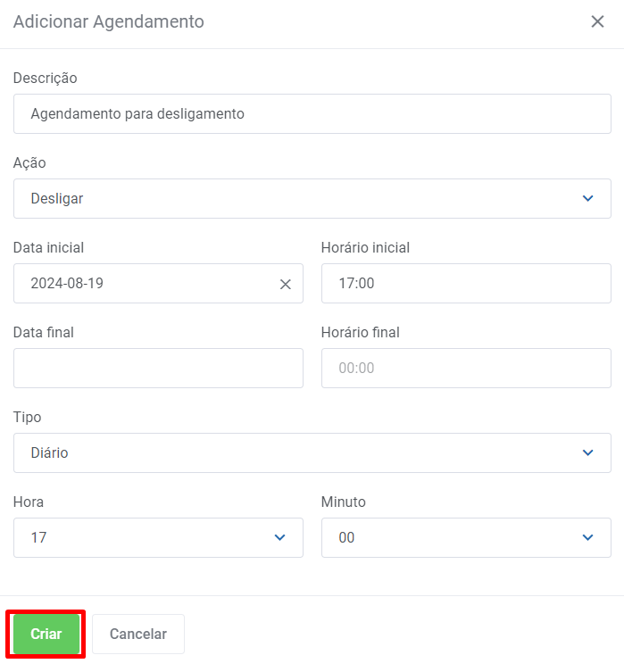Click the Adicionar Agendamento dialog title

(109, 21)
